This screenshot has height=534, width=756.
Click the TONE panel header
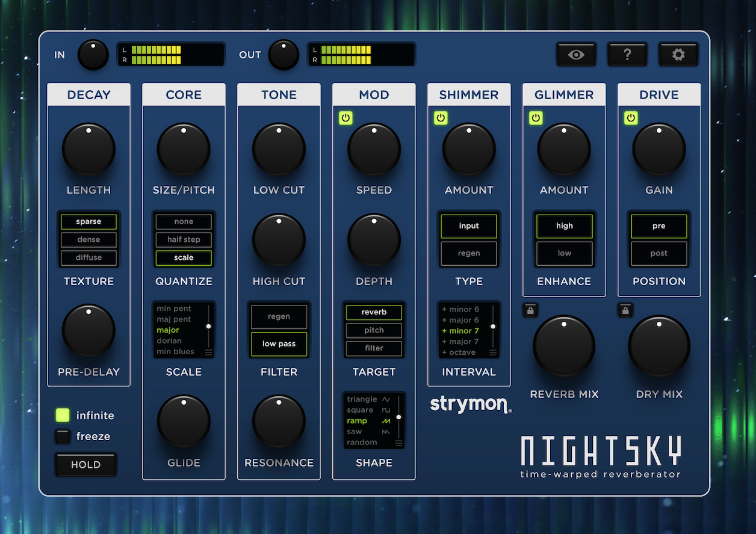coord(279,94)
